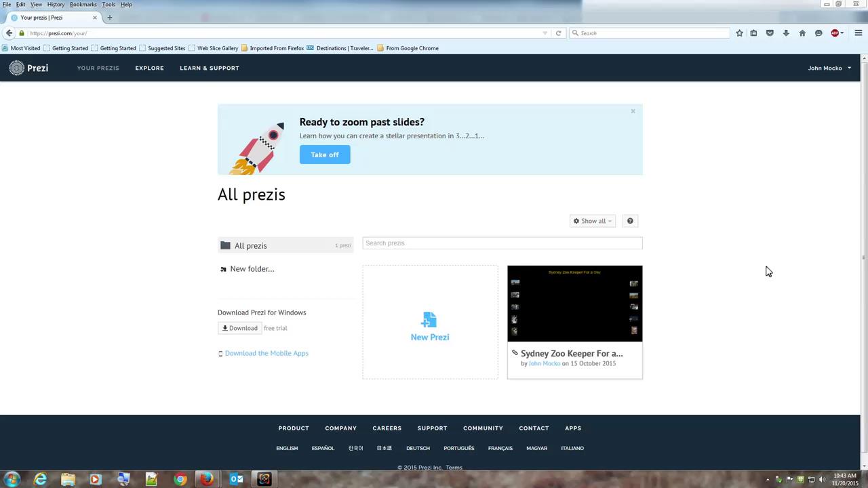
Task: Open Most Visited bookmarks folder
Action: click(x=21, y=48)
